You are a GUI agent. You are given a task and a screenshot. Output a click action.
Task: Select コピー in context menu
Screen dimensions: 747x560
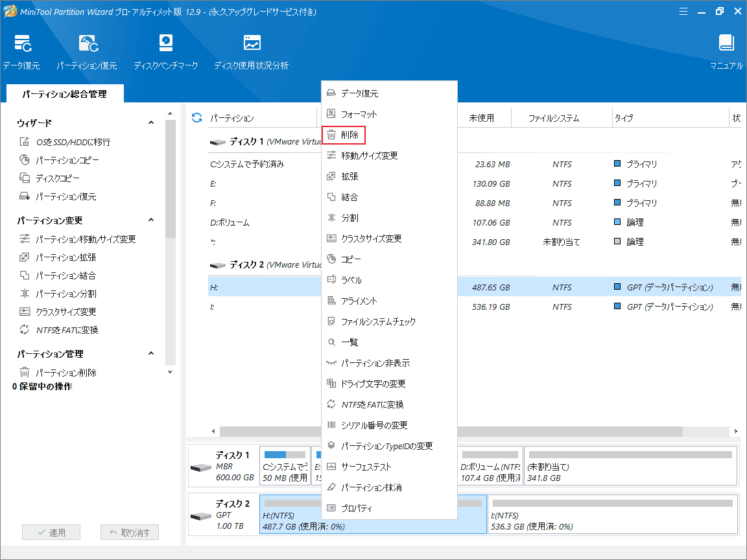point(389,259)
